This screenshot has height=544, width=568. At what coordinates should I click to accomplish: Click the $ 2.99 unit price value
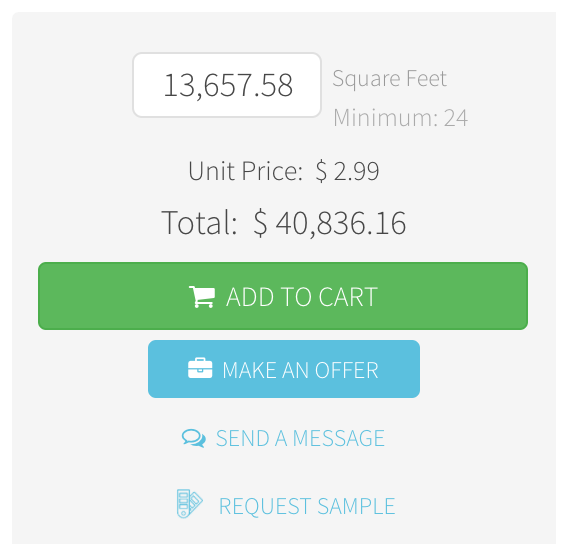pyautogui.click(x=347, y=171)
